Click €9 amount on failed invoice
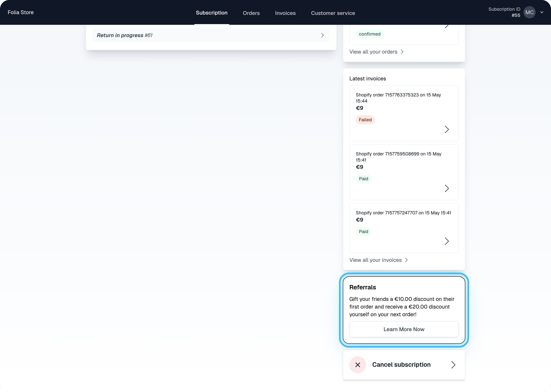Viewport: 551px width, 392px height. [359, 108]
